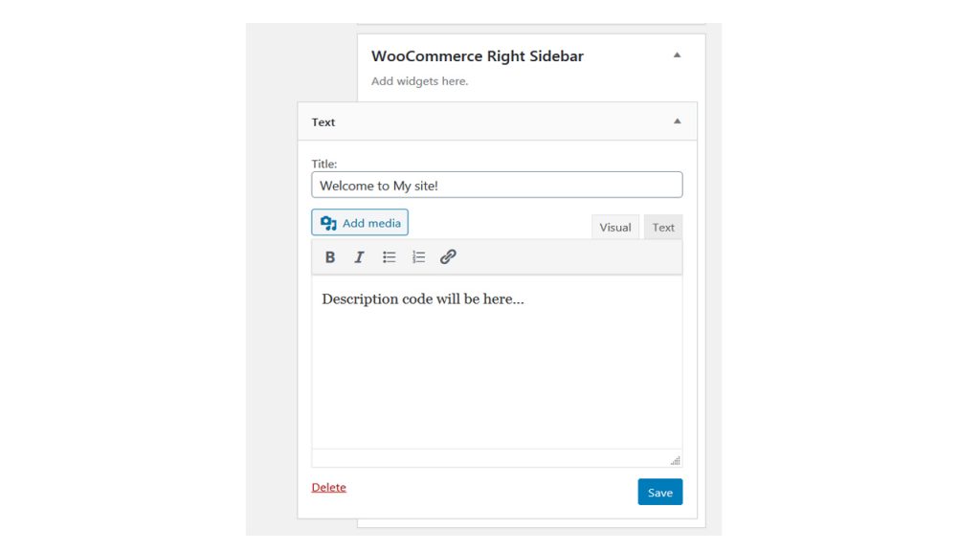Collapse the WooCommerce Right Sidebar panel arrow
This screenshot has height=551, width=980.
[677, 55]
